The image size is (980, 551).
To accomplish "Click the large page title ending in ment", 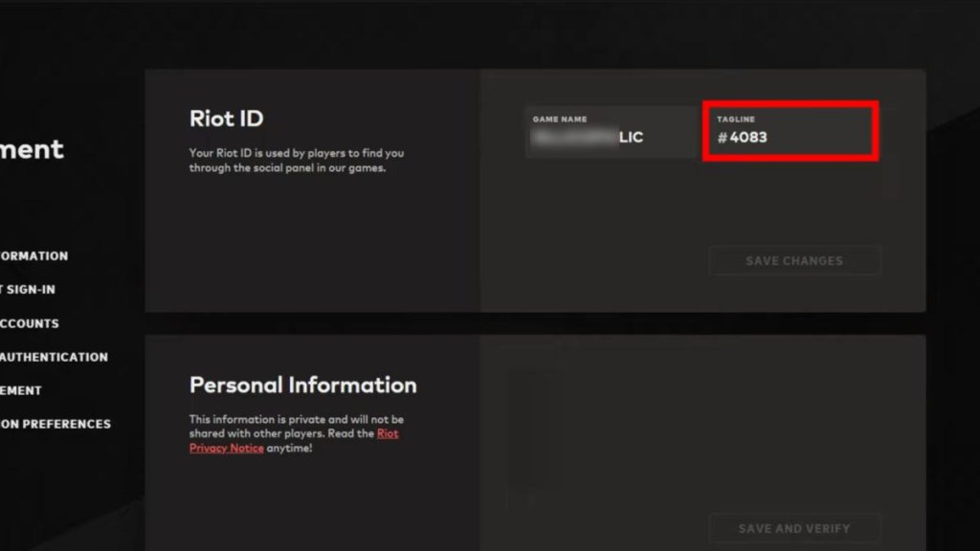I will [32, 149].
